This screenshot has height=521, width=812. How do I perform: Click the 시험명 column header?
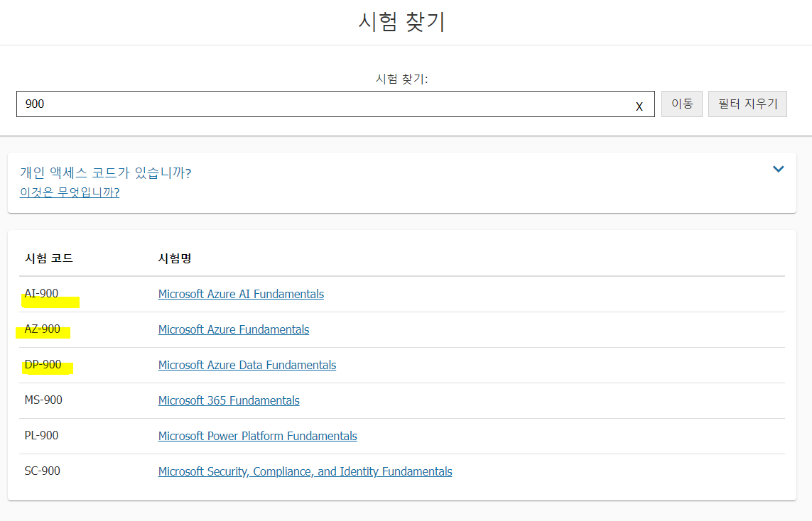[x=175, y=258]
